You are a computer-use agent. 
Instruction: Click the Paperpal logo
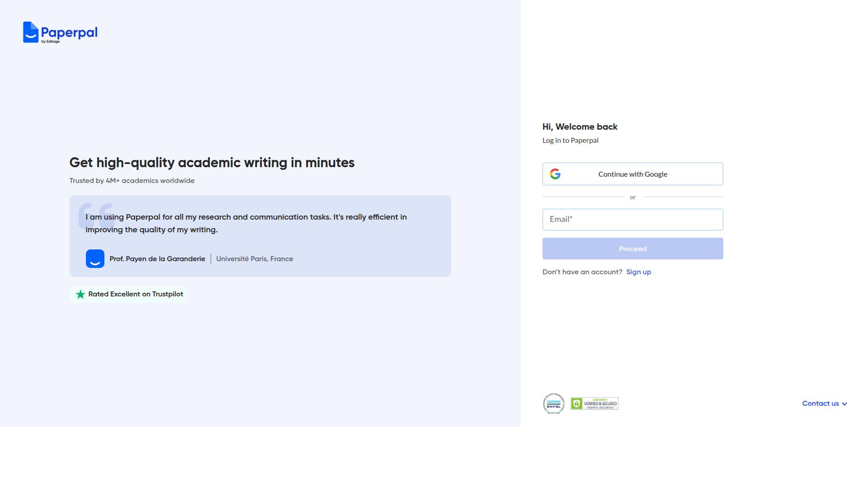tap(60, 33)
